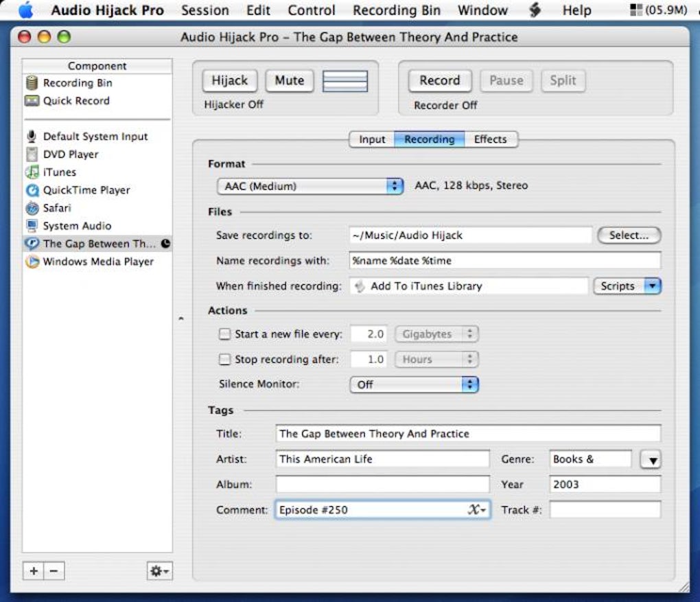The height and width of the screenshot is (602, 700).
Task: Select the Windows Media Player icon
Action: pyautogui.click(x=32, y=262)
